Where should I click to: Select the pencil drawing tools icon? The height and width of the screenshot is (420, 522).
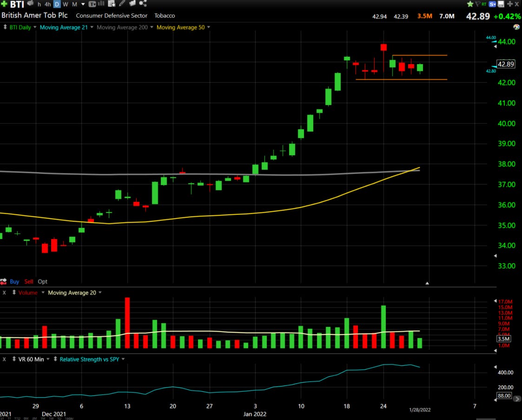click(122, 3)
